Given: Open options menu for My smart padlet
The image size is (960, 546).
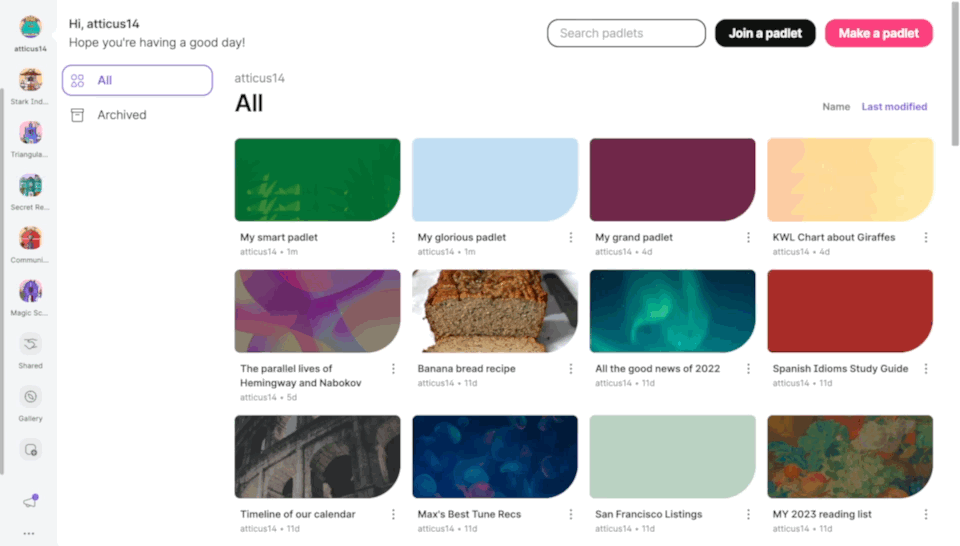Looking at the screenshot, I should 393,237.
